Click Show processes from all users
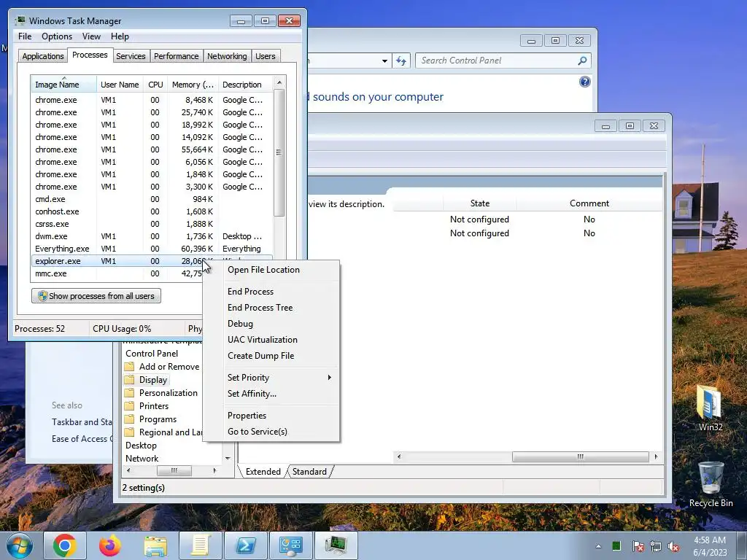Viewport: 747px width, 560px height. (x=96, y=296)
